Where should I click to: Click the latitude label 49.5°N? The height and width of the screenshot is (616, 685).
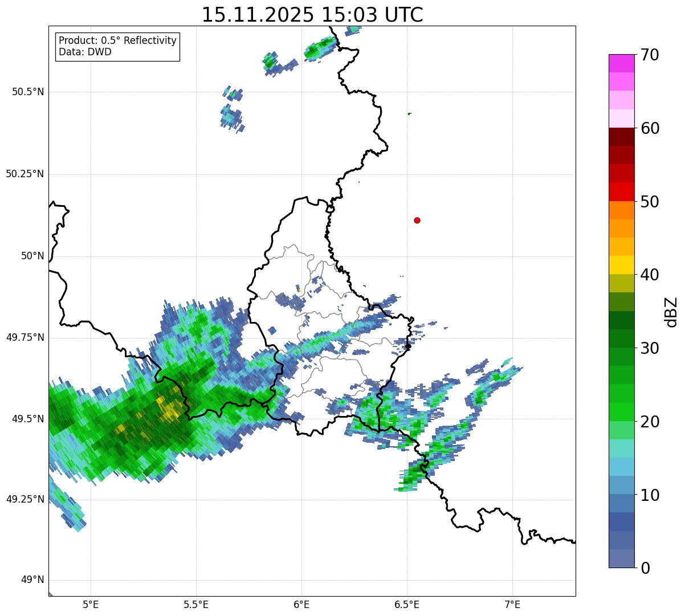(28, 419)
